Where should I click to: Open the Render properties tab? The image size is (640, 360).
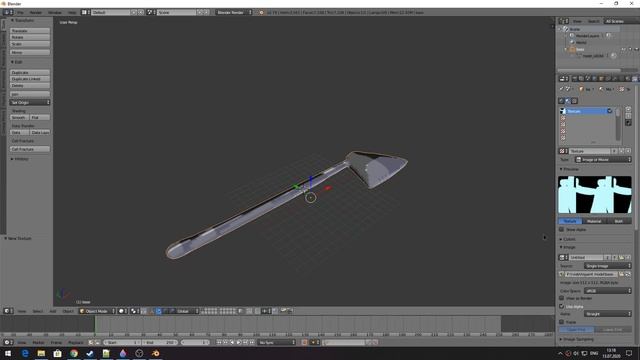[574, 78]
